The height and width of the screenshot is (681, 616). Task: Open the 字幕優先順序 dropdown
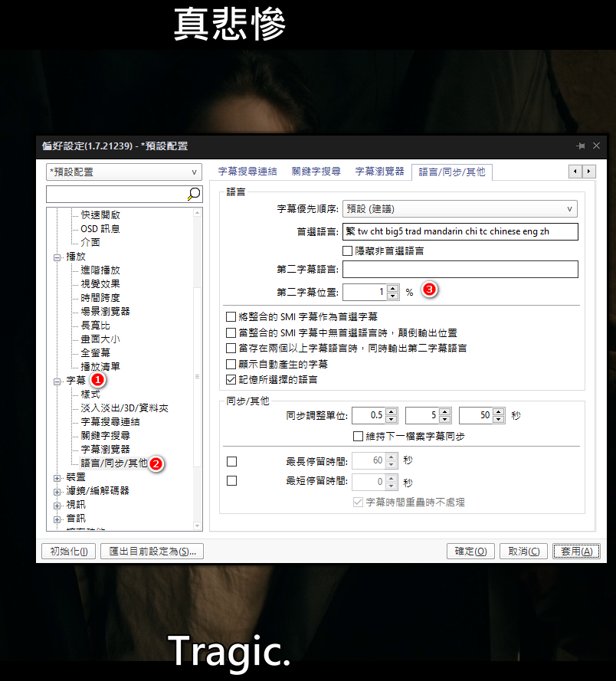click(x=460, y=208)
